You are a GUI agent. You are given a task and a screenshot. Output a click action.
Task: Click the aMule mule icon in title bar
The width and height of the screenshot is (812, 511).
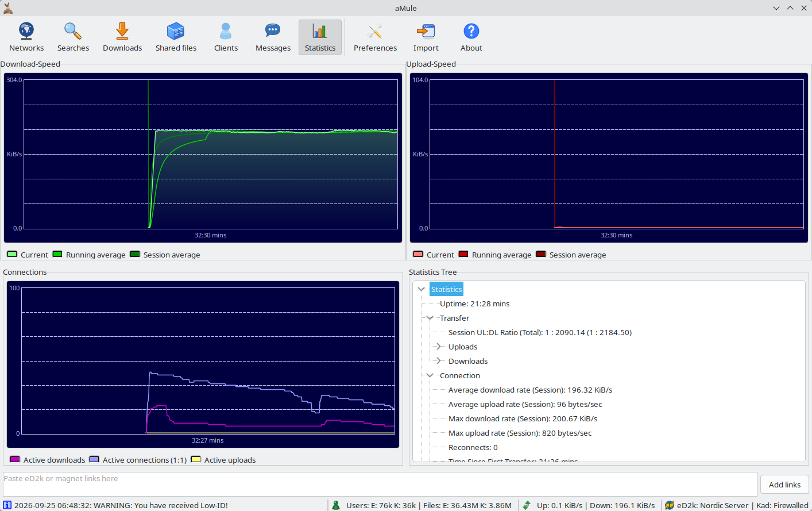[7, 7]
